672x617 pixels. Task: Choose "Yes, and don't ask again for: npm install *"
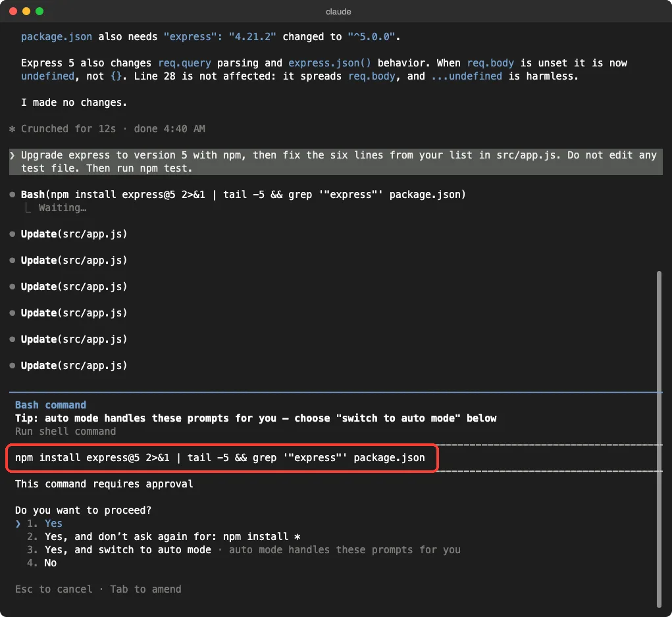click(x=163, y=537)
